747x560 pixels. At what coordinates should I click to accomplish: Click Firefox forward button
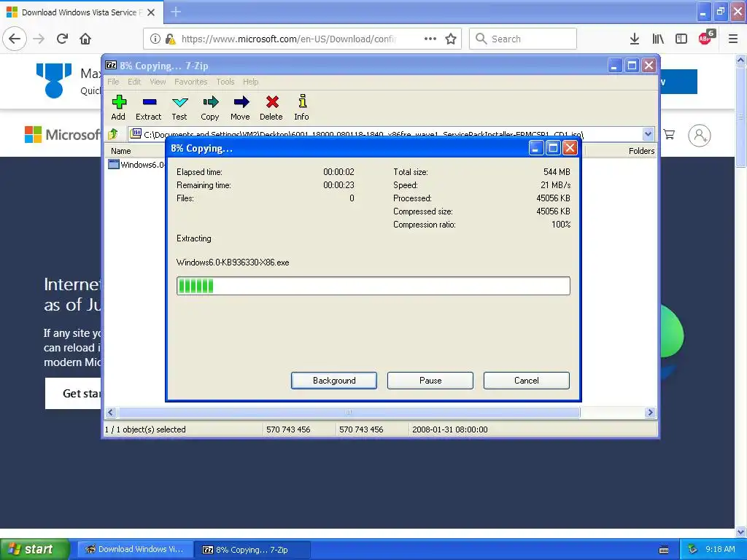pyautogui.click(x=39, y=39)
